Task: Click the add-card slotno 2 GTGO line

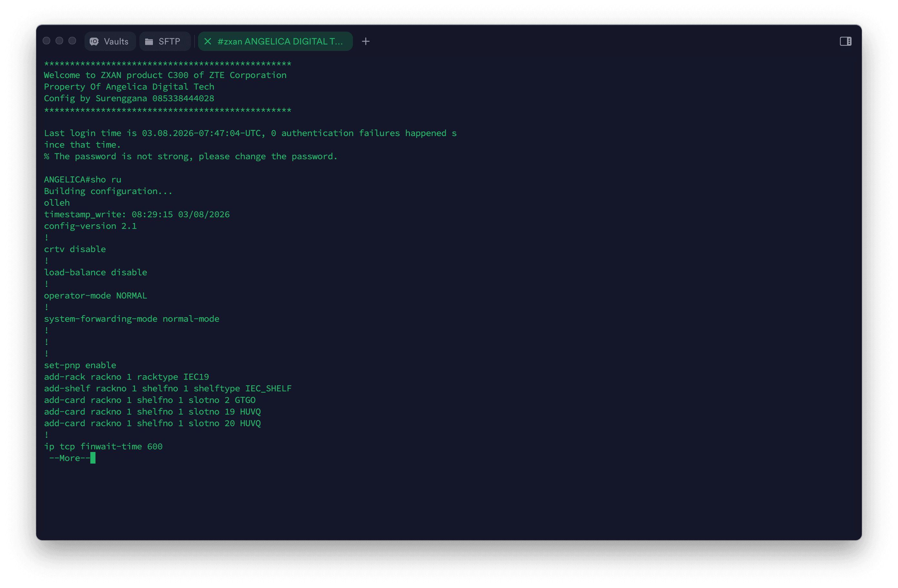Action: click(x=149, y=400)
